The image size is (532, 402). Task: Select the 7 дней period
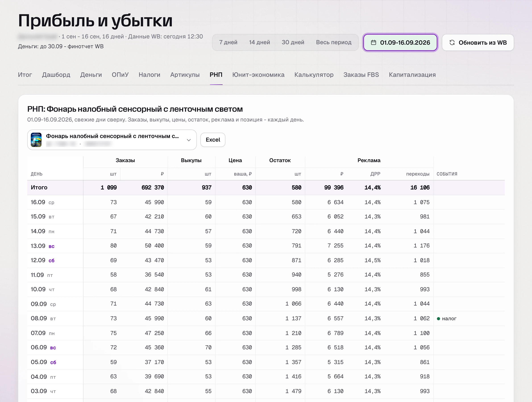(x=228, y=42)
